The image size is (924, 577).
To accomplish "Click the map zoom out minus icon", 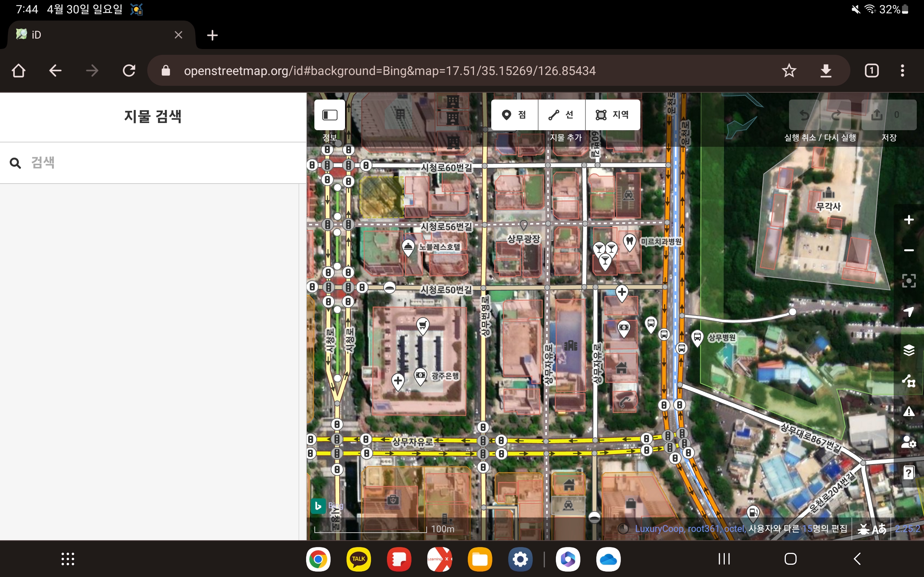I will [909, 250].
